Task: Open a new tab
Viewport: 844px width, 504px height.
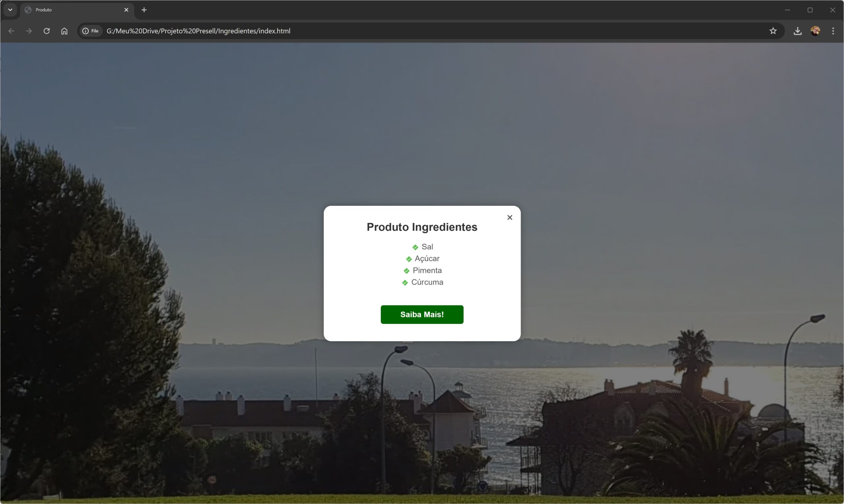Action: click(x=144, y=10)
